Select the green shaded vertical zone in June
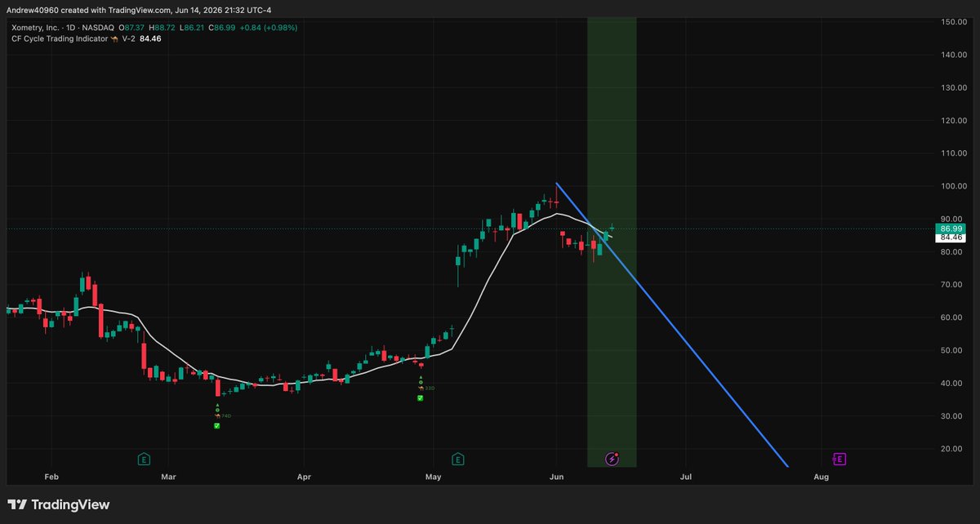This screenshot has width=980, height=524. point(612,242)
